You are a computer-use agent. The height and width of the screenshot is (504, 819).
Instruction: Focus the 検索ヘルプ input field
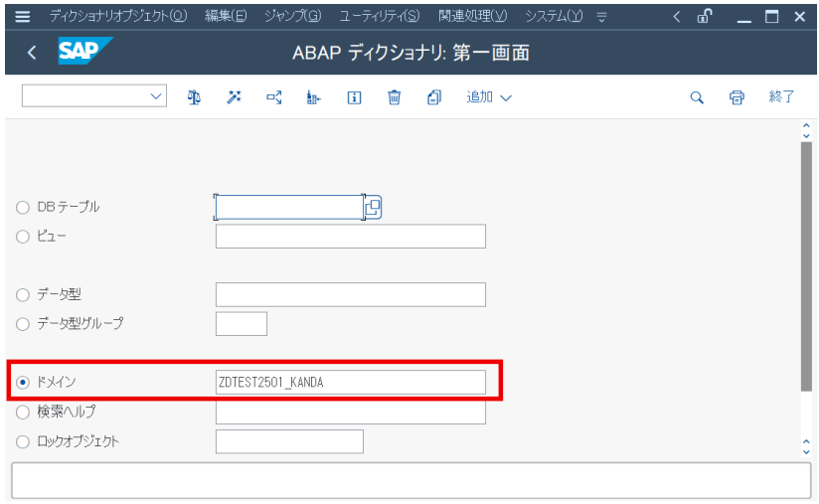pyautogui.click(x=351, y=413)
